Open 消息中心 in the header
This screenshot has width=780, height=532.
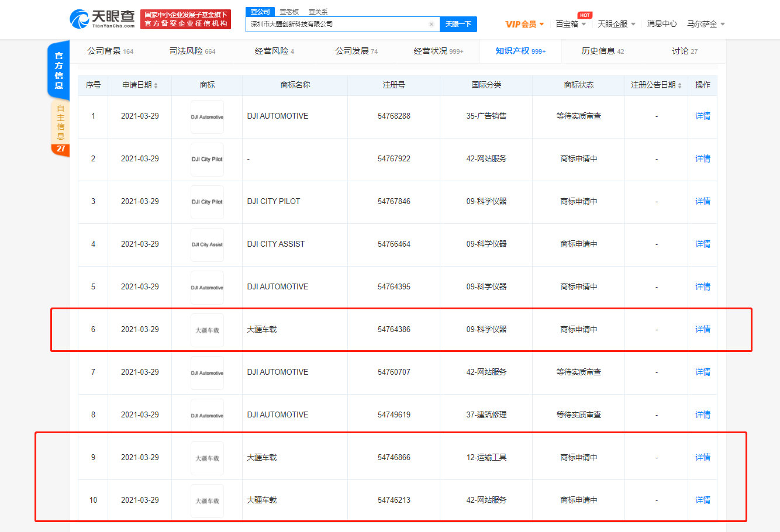(x=661, y=24)
